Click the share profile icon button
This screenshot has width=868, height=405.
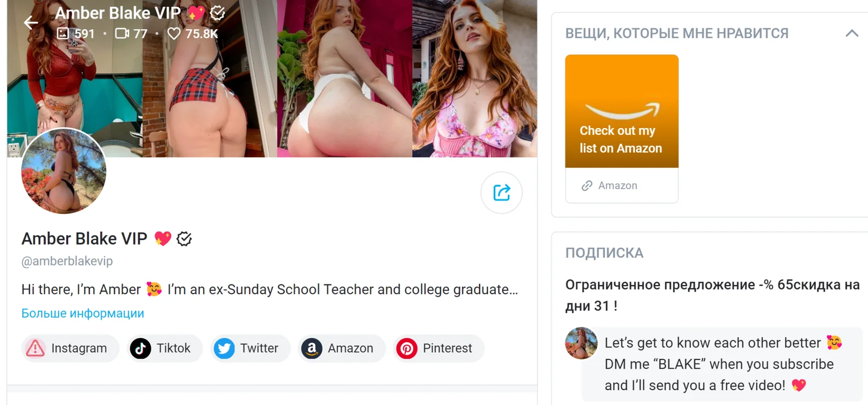pyautogui.click(x=501, y=192)
